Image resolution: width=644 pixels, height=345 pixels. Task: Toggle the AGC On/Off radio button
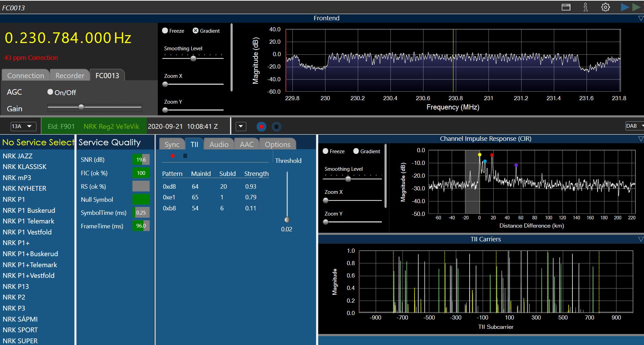click(x=50, y=92)
